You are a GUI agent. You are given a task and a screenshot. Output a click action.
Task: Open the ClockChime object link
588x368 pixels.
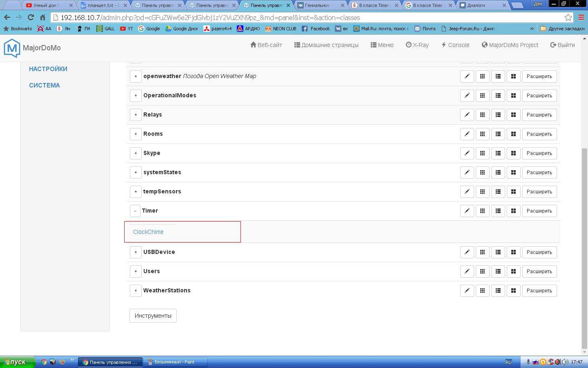click(148, 232)
